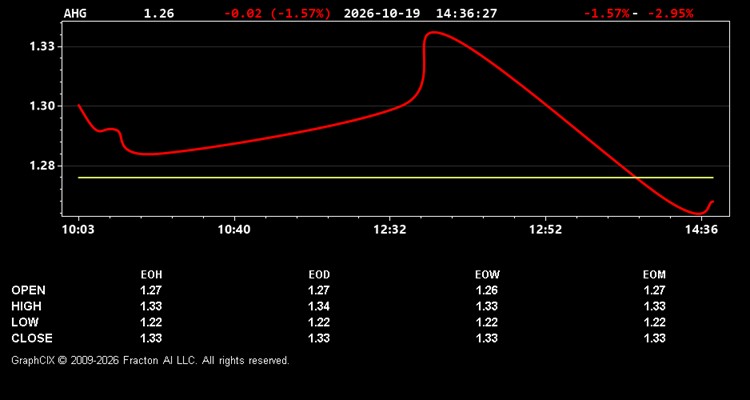This screenshot has height=400, width=750.
Task: Click the EOD column header
Action: point(319,275)
